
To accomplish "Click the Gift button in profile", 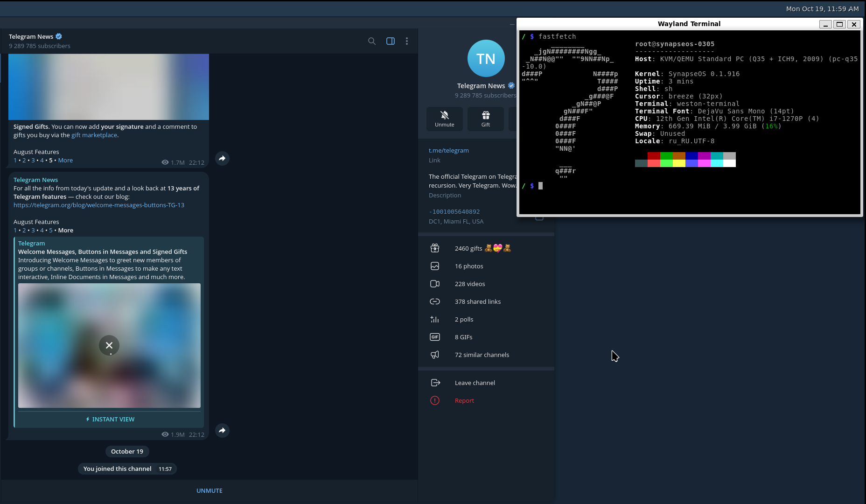I will pyautogui.click(x=486, y=119).
